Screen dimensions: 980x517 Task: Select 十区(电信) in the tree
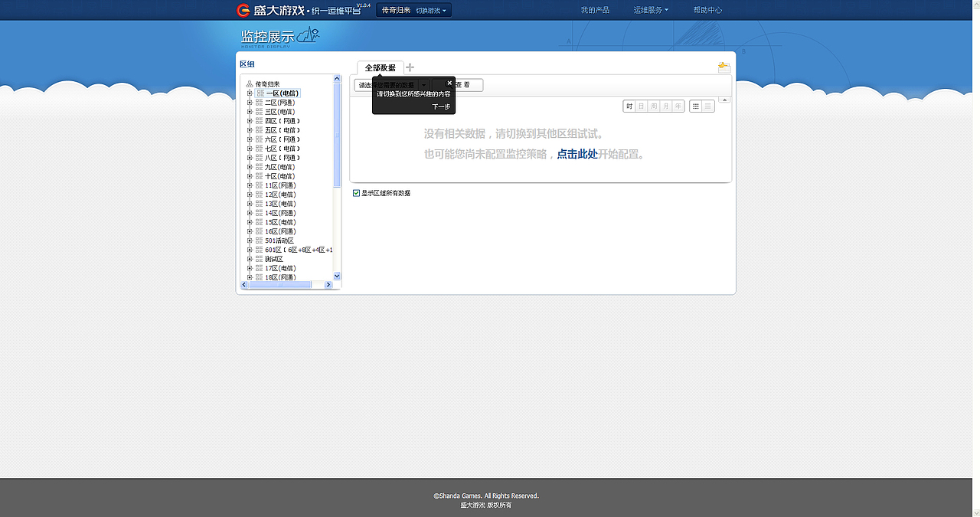tap(280, 176)
